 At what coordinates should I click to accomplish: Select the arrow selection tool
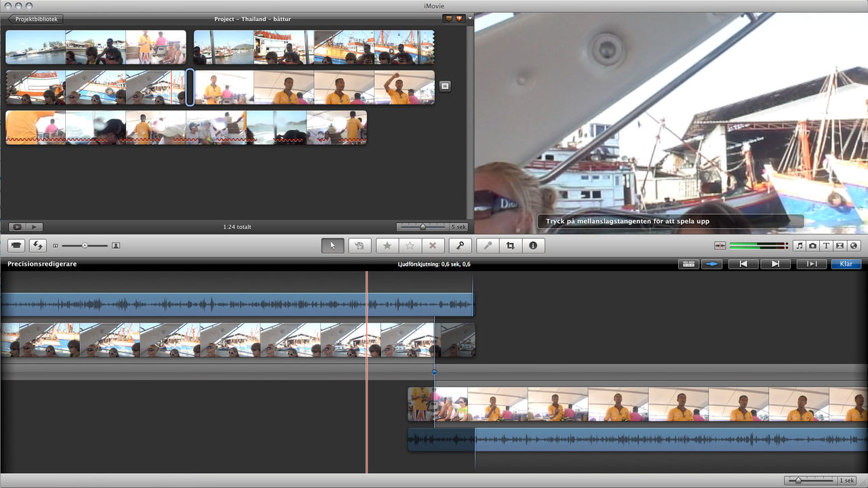332,245
